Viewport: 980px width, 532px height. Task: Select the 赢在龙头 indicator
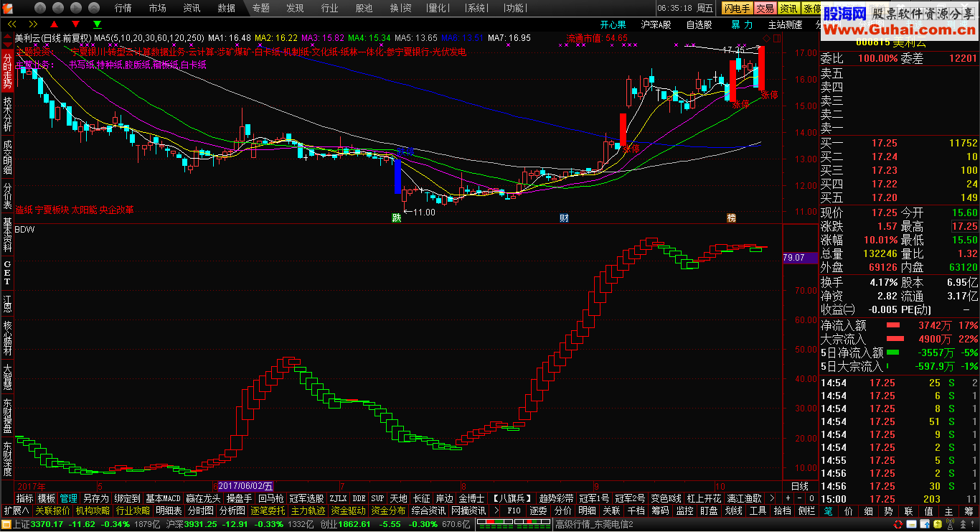click(203, 498)
